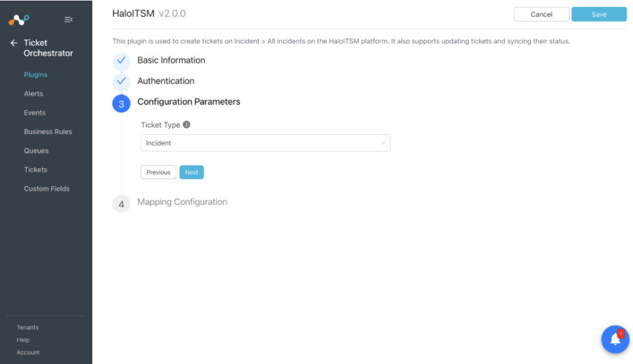
Task: Go to Alerts in the sidebar
Action: (33, 93)
